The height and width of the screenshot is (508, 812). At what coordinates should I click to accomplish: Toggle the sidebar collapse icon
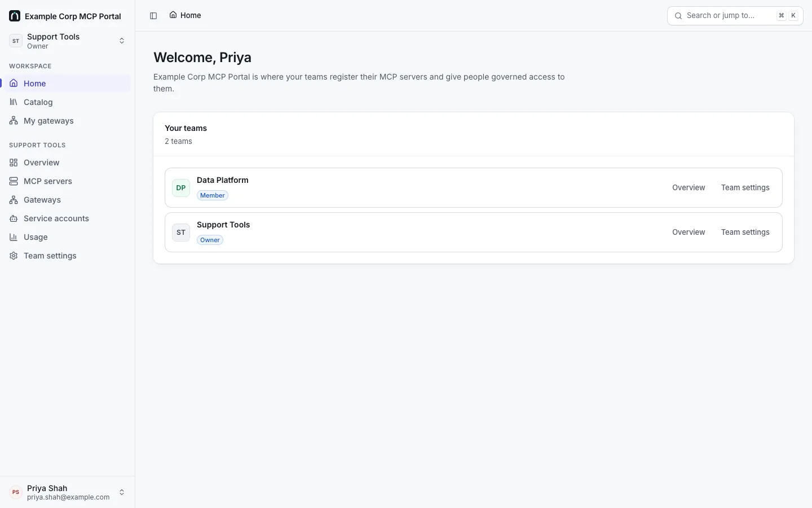tap(153, 16)
